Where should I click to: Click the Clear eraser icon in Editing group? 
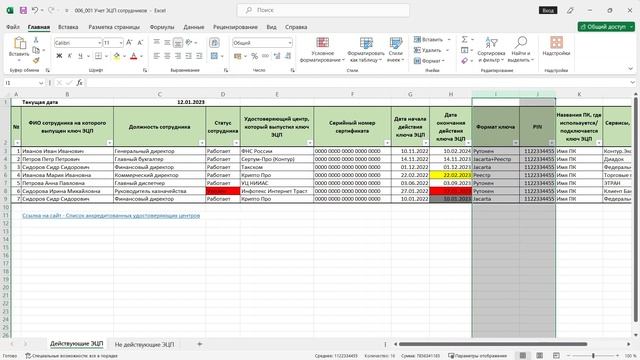[x=464, y=60]
